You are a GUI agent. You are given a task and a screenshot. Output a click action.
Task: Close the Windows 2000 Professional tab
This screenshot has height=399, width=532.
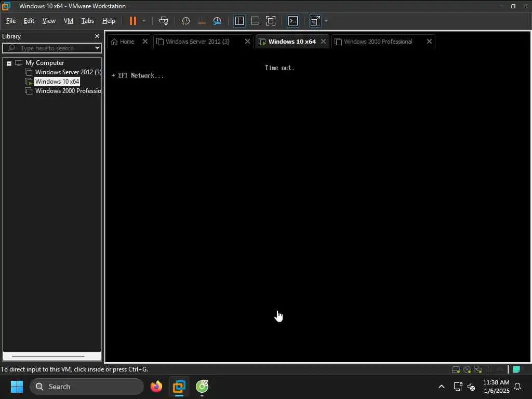(x=429, y=42)
